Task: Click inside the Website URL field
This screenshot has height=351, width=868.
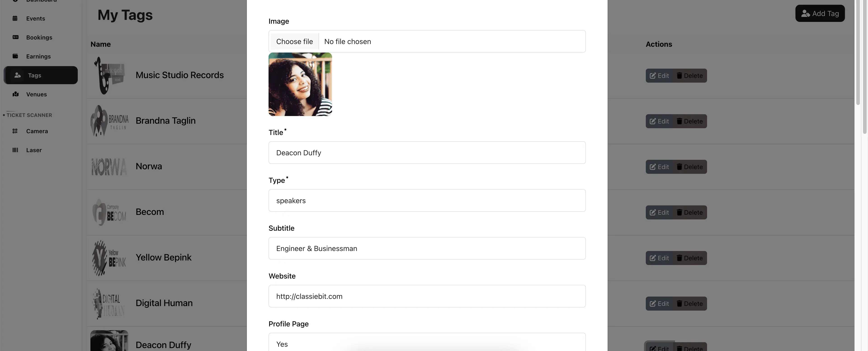Action: coord(427,296)
